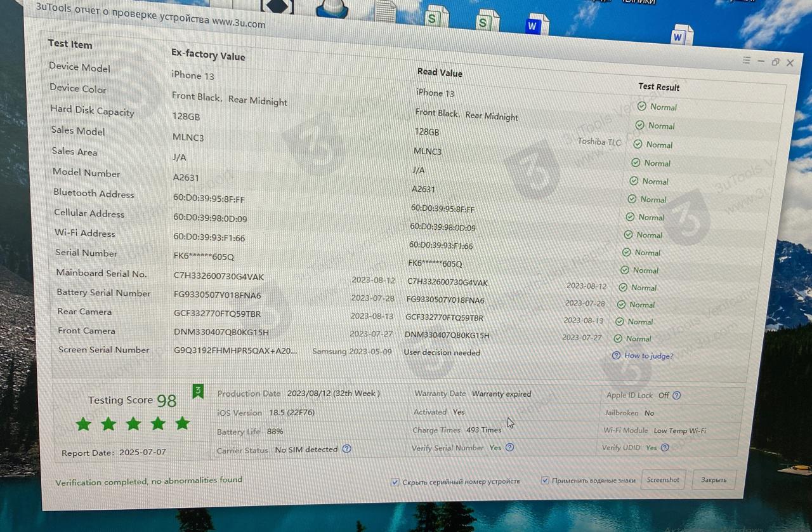This screenshot has height=532, width=812.
Task: Select the Sales Model row label
Action: tap(78, 131)
